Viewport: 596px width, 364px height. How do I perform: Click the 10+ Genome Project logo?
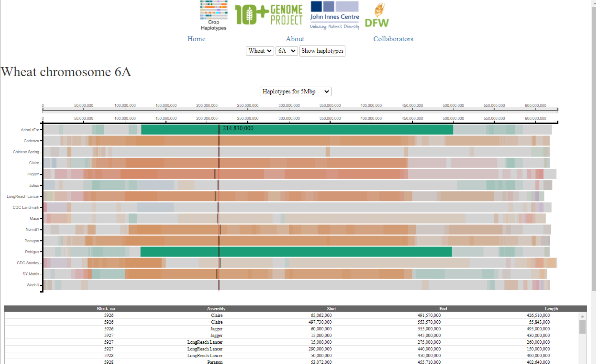click(269, 15)
